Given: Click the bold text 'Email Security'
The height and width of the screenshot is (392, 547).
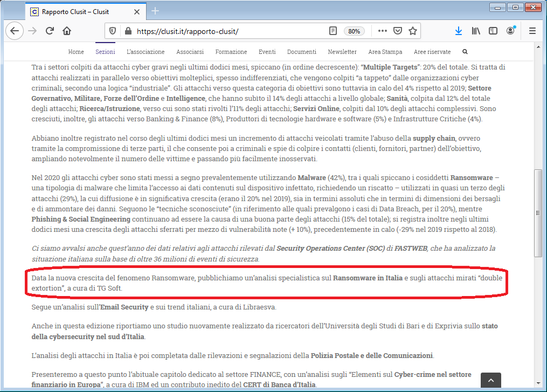Looking at the screenshot, I should click(x=124, y=307).
